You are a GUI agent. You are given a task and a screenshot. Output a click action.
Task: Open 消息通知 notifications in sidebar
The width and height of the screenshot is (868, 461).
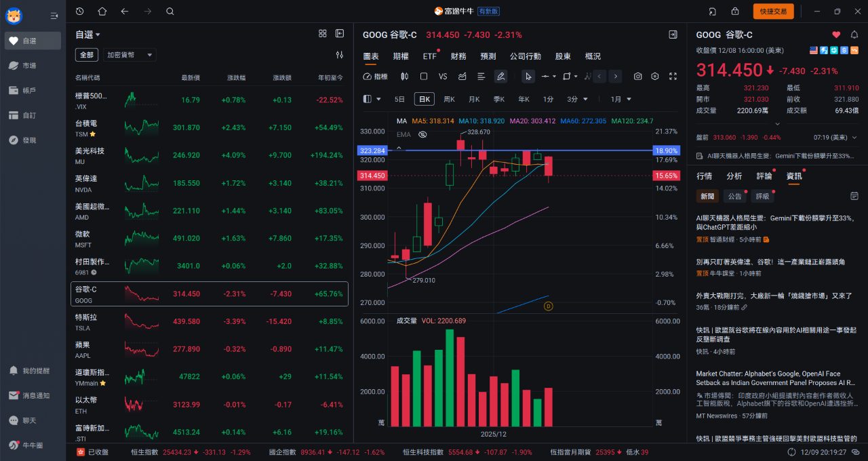click(x=33, y=395)
